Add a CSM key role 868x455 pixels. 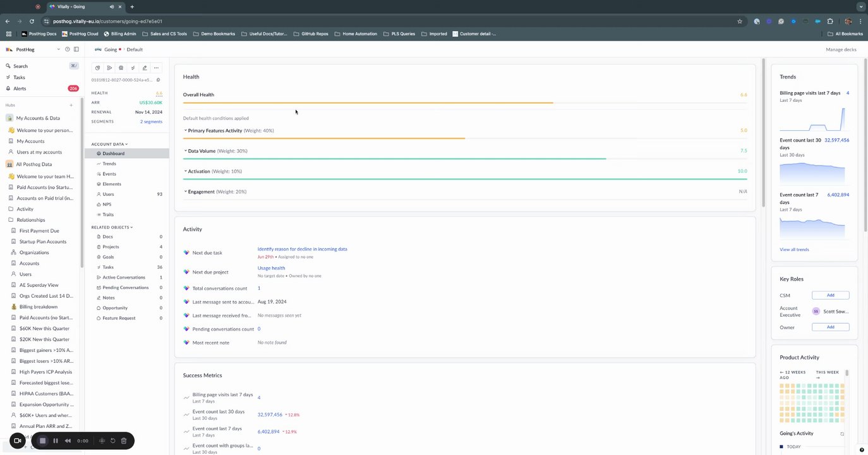pyautogui.click(x=830, y=295)
